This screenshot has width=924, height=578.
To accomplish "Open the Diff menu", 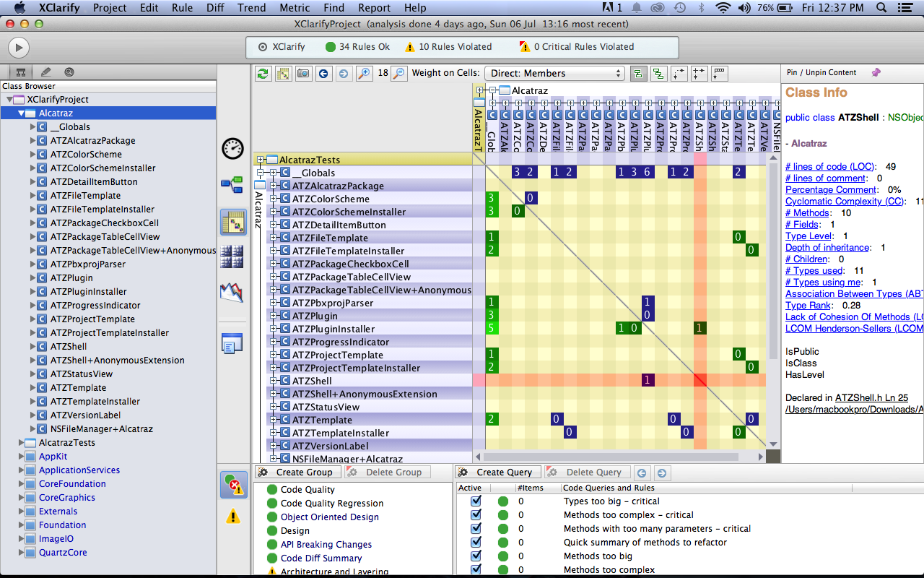I will coord(215,8).
